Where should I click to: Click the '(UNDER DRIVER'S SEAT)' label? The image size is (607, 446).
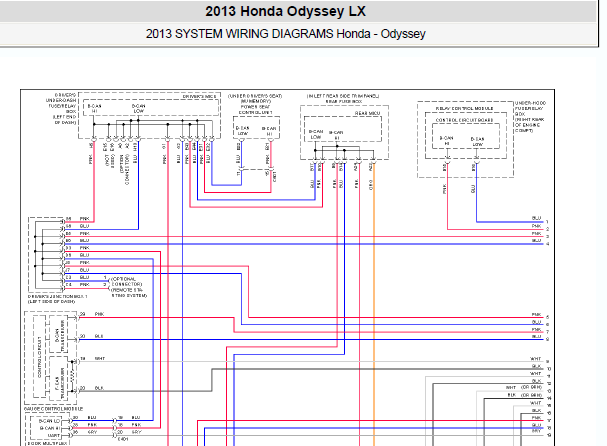coord(255,96)
